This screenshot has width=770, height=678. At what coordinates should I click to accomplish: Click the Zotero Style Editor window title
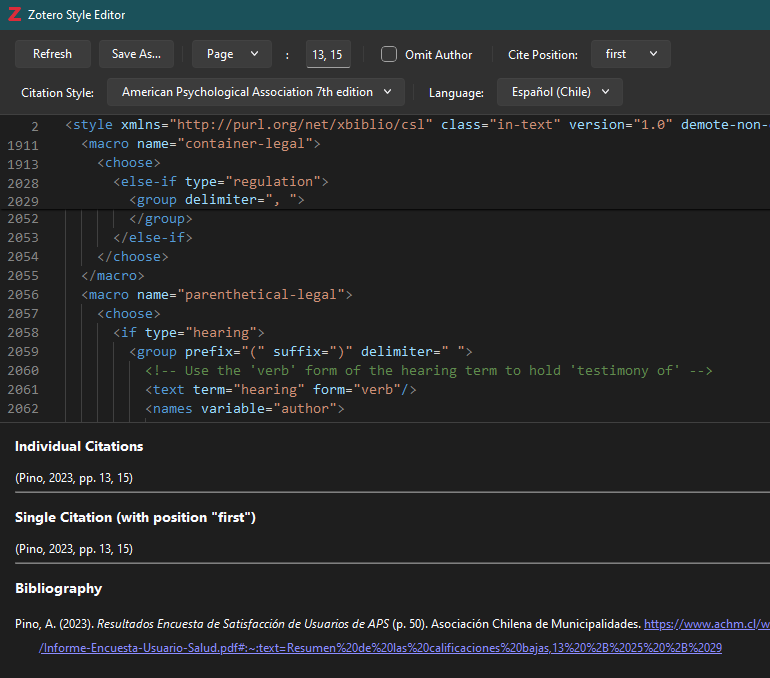77,15
